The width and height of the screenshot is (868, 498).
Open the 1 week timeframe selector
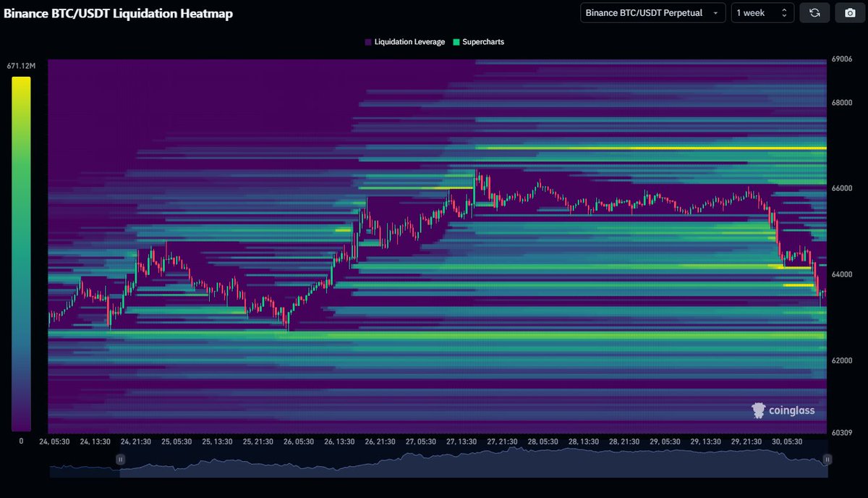click(x=762, y=12)
